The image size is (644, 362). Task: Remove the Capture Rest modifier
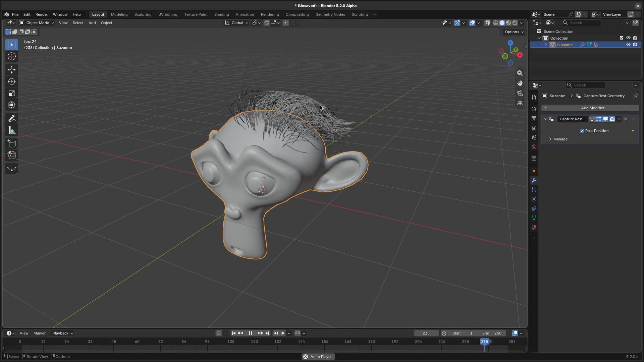(626, 119)
